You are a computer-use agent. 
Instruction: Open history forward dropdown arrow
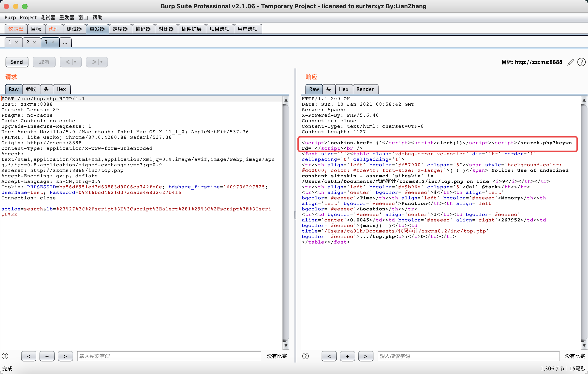[101, 62]
